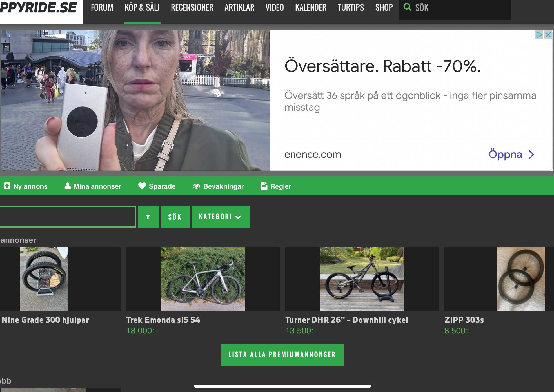Click the magnifier icon in the top search
This screenshot has width=554, height=392.
(x=407, y=7)
